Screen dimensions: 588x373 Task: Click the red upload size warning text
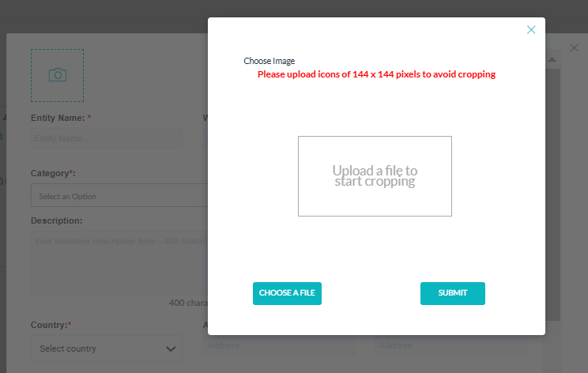(x=376, y=74)
